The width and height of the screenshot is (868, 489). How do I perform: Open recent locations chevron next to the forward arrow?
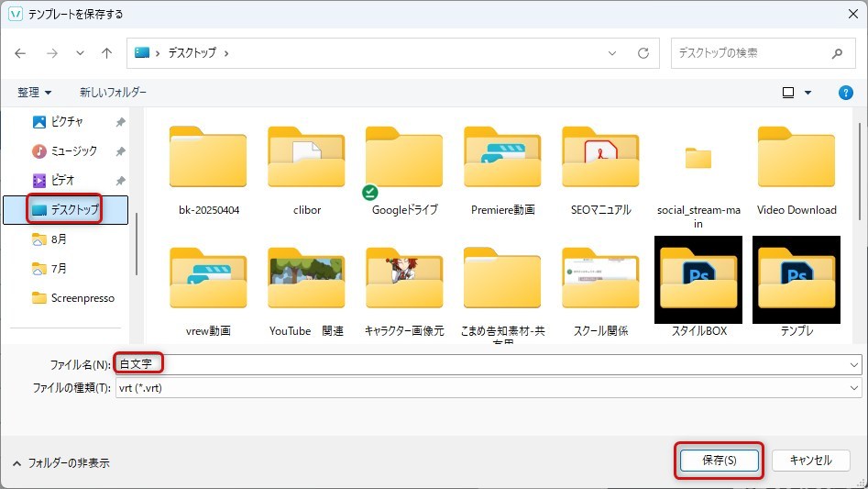(81, 53)
